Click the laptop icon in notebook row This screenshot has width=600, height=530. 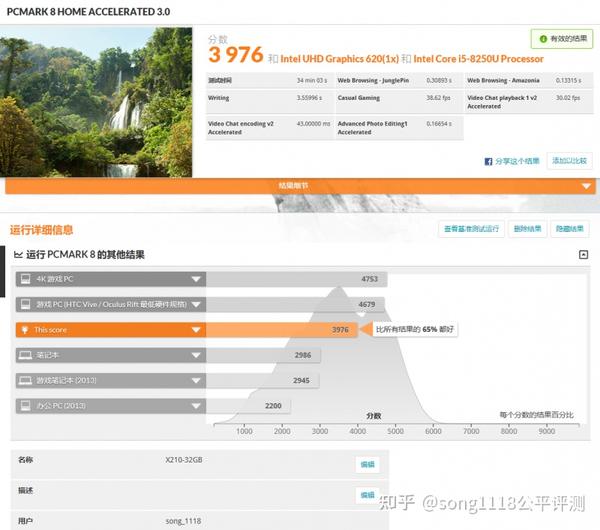coord(26,356)
